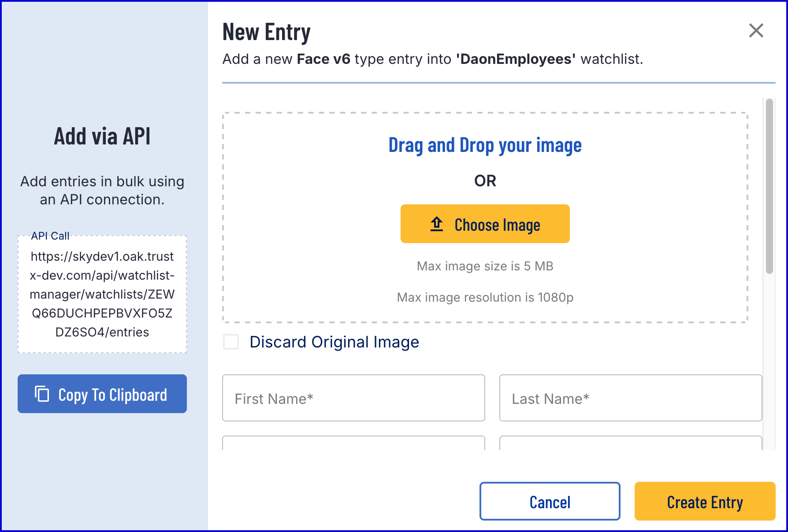788x532 pixels.
Task: Click the 'DaonEmployees' watchlist name in subtitle
Action: tap(516, 59)
